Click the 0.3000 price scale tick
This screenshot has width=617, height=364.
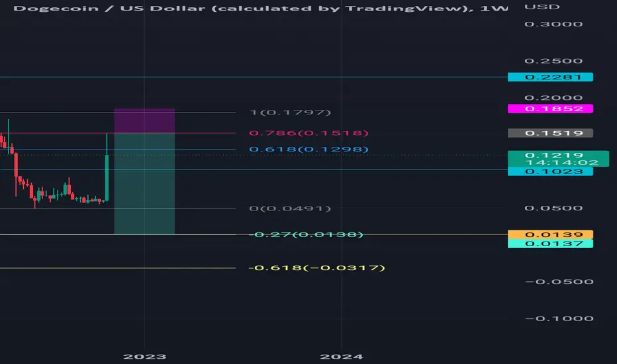tap(553, 24)
